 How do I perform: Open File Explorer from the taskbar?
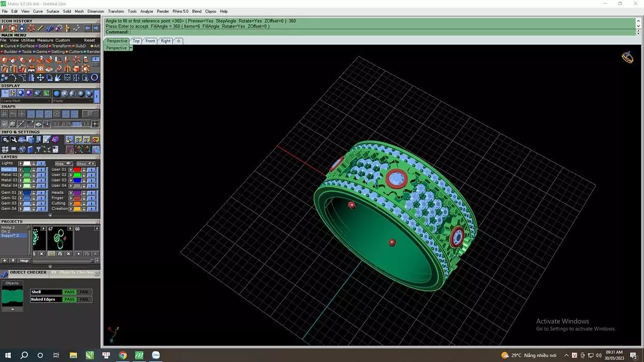click(x=72, y=355)
